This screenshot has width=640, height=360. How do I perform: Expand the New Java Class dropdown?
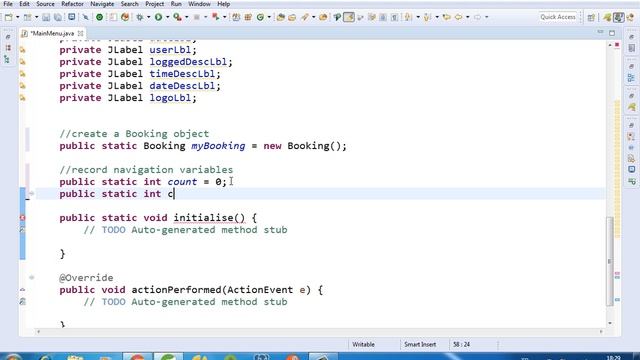(x=269, y=17)
